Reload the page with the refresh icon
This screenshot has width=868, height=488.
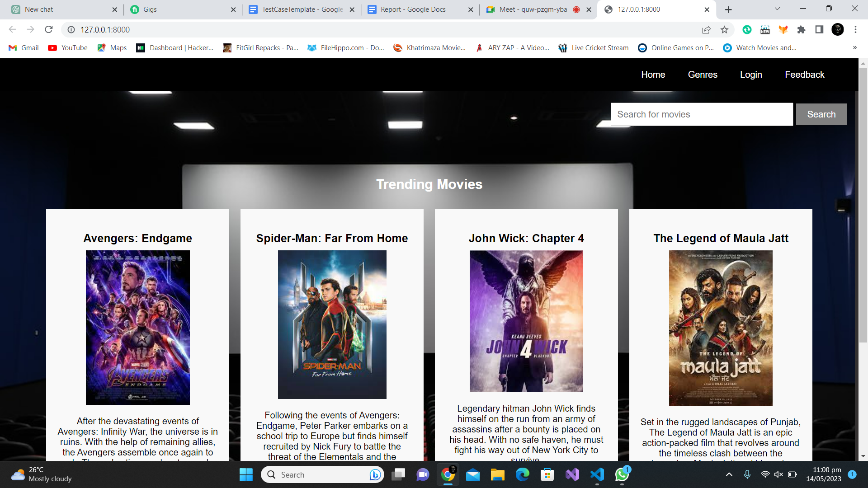tap(49, 29)
